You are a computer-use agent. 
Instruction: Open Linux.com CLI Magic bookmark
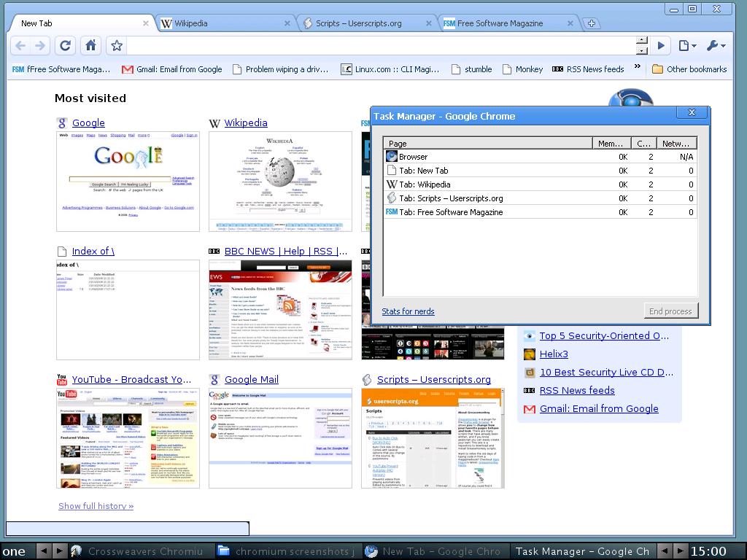point(390,69)
